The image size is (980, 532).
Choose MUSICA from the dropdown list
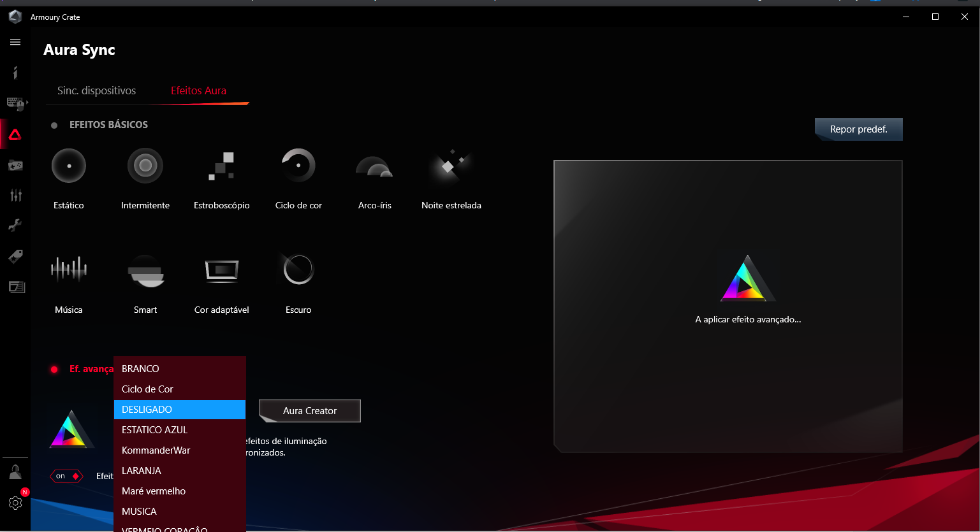tap(180, 512)
